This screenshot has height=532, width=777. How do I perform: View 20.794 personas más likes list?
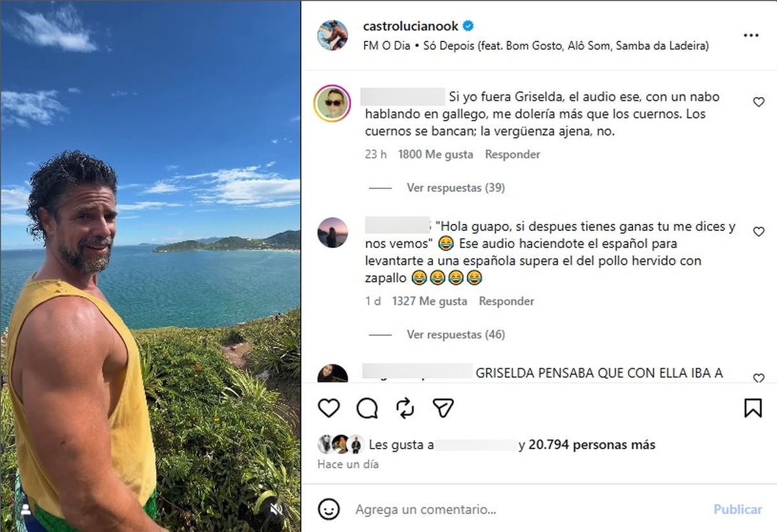(592, 445)
